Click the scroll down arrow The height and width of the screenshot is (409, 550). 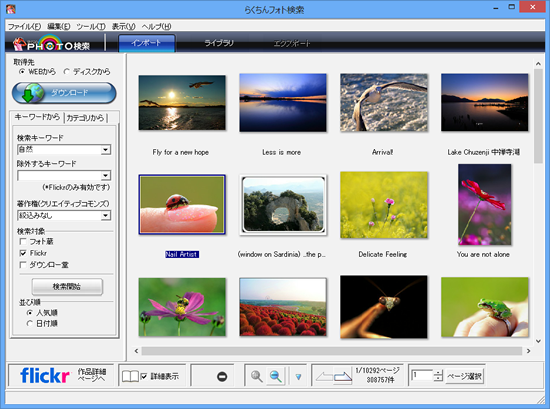pyautogui.click(x=538, y=341)
